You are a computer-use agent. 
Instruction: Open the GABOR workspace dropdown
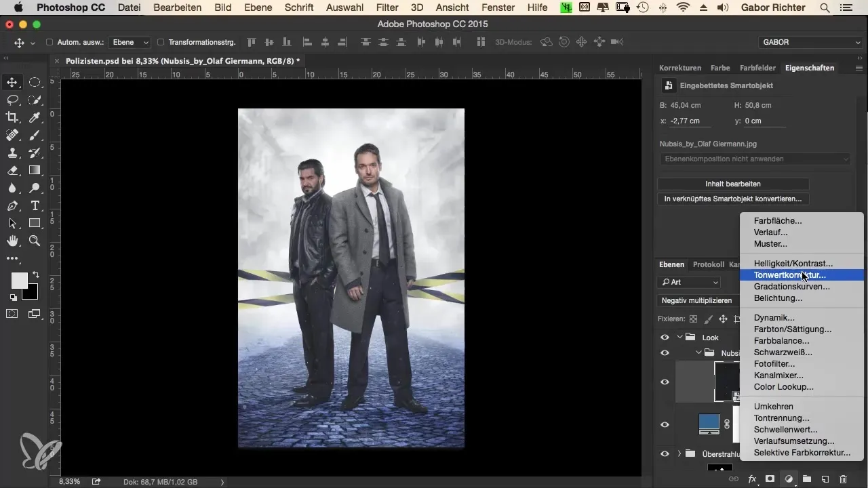coord(810,42)
